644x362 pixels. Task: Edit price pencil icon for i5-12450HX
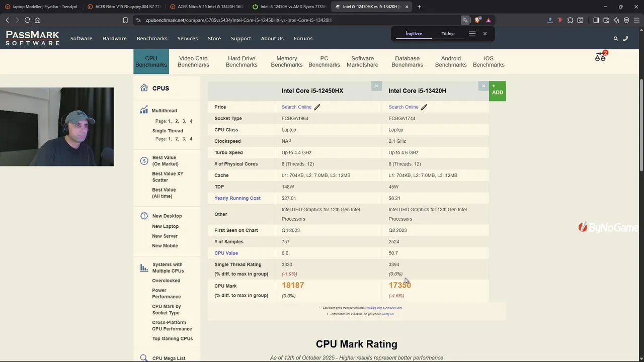pos(317,107)
